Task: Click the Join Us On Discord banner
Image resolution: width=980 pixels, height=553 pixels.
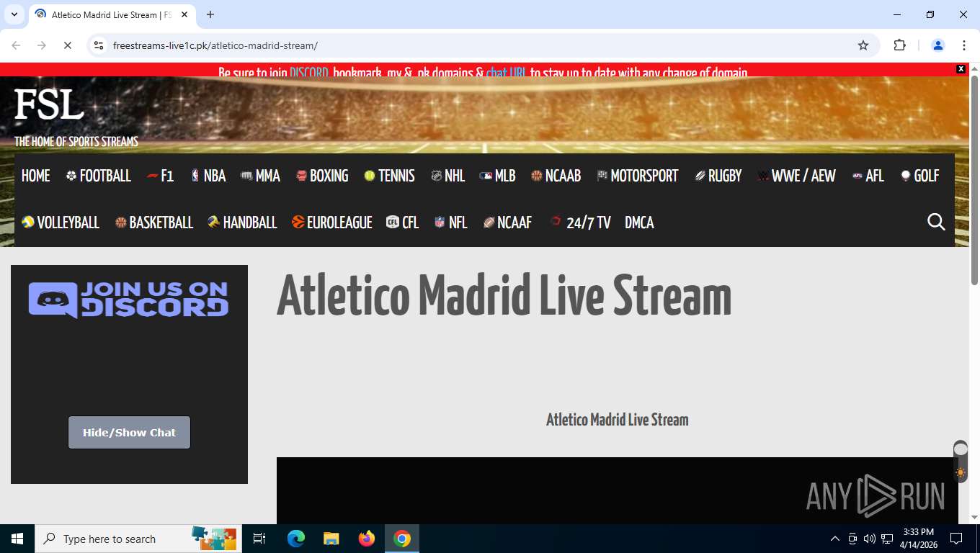Action: pos(129,300)
